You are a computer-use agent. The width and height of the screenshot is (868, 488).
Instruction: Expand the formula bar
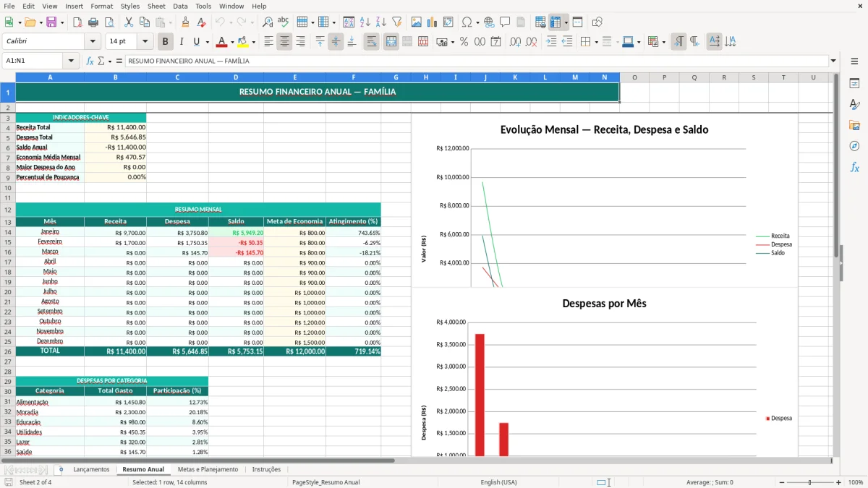pos(833,61)
